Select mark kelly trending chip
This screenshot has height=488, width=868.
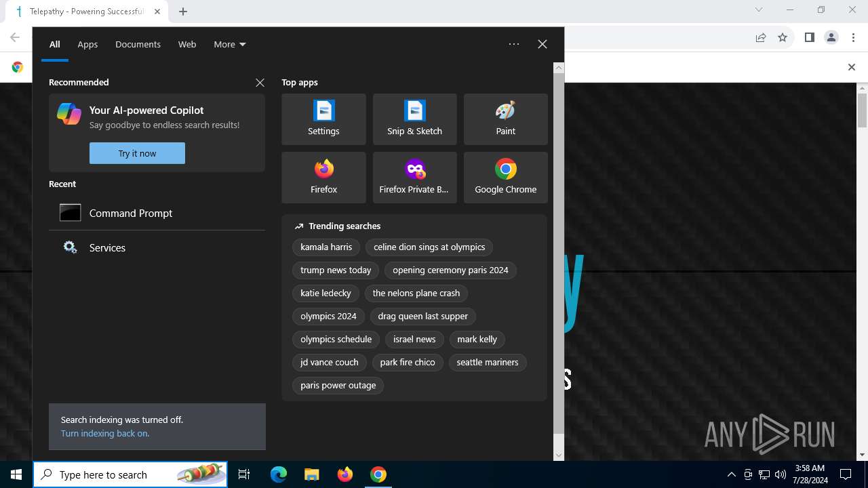tap(477, 340)
